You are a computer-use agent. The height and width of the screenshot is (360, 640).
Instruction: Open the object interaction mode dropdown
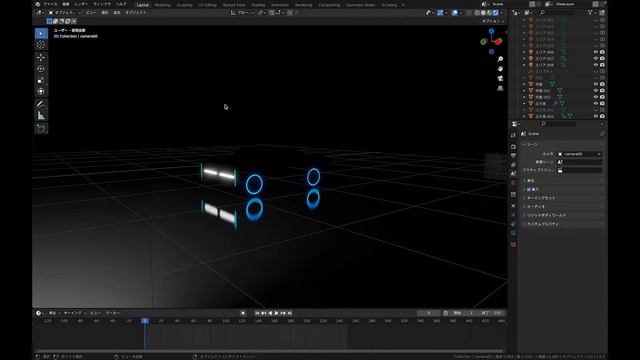[x=64, y=13]
